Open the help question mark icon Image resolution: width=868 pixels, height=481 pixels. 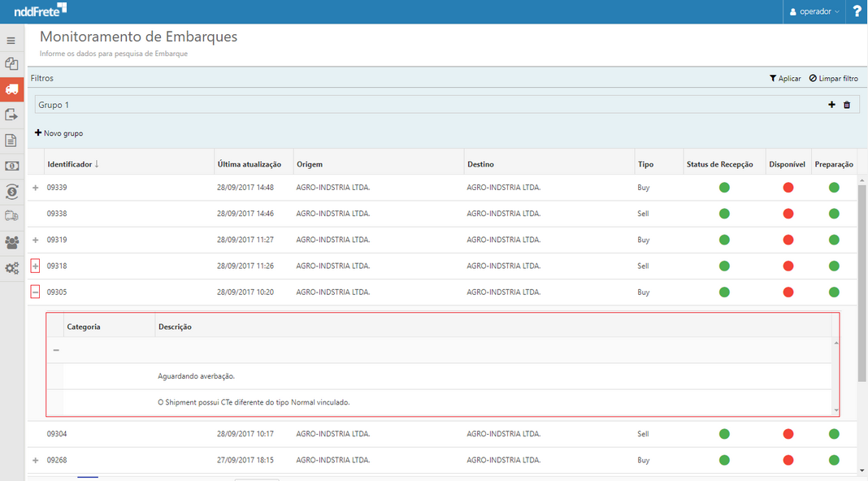857,11
